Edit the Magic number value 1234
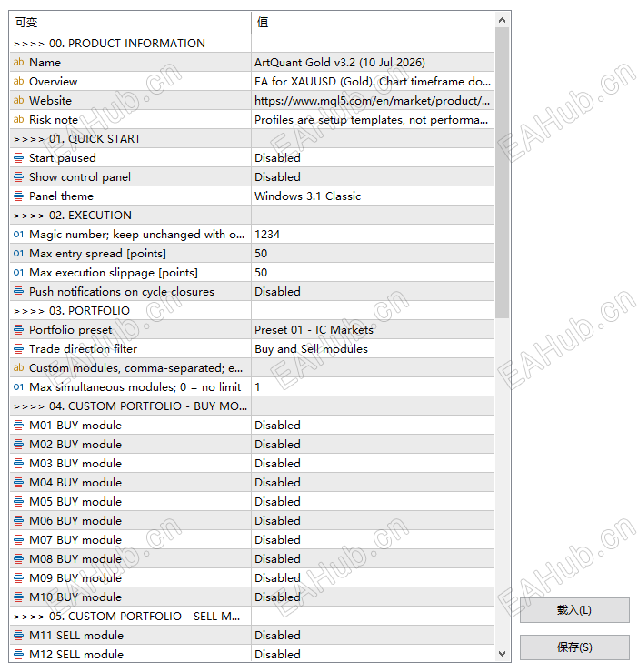638x672 pixels. tap(373, 234)
